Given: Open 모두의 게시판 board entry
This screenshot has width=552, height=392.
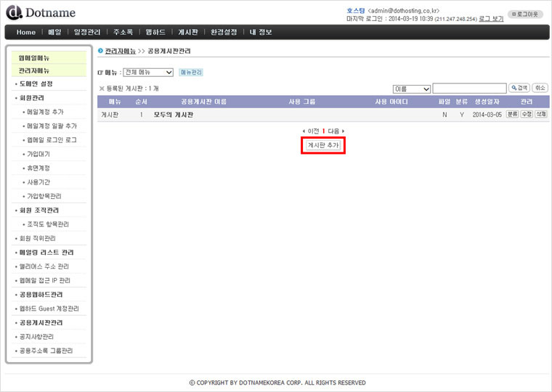Looking at the screenshot, I should (x=174, y=115).
